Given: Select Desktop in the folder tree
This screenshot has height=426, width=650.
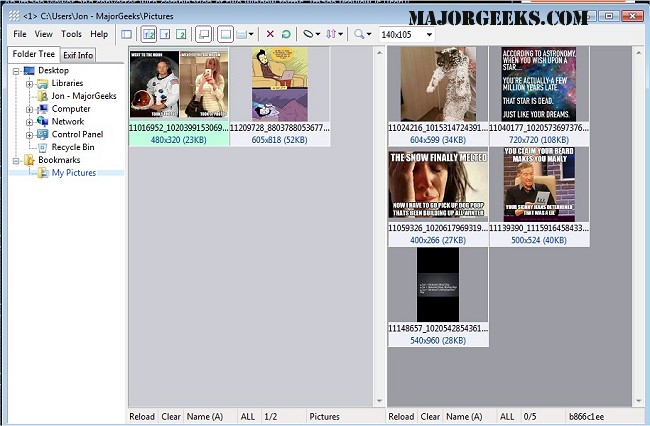Looking at the screenshot, I should [x=53, y=70].
